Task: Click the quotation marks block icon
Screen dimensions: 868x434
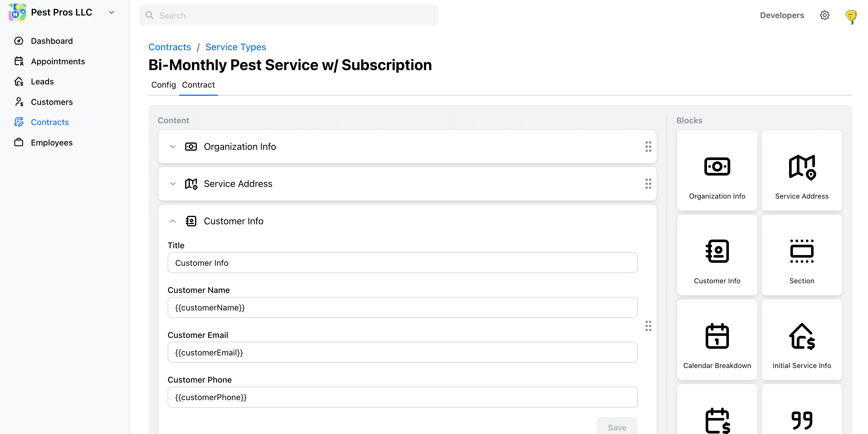Action: [x=802, y=420]
